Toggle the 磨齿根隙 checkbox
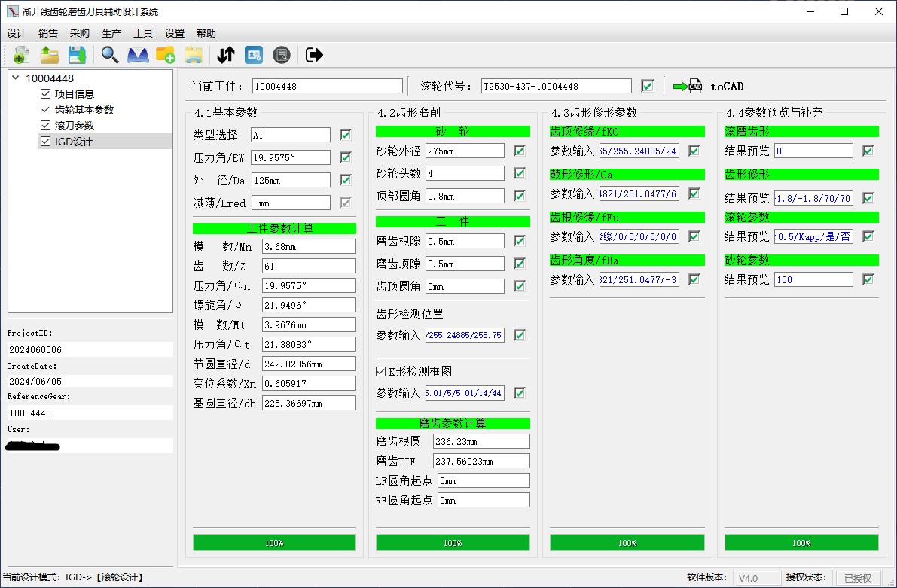 tap(520, 241)
